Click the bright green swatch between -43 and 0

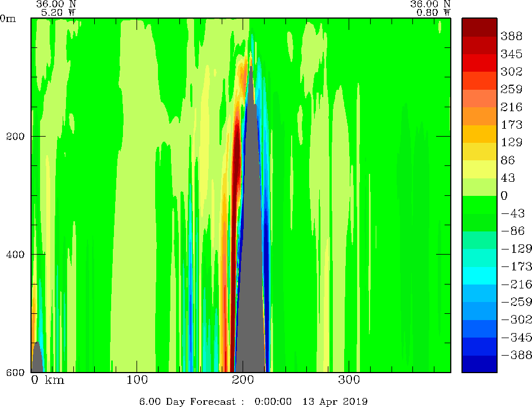tap(480, 205)
